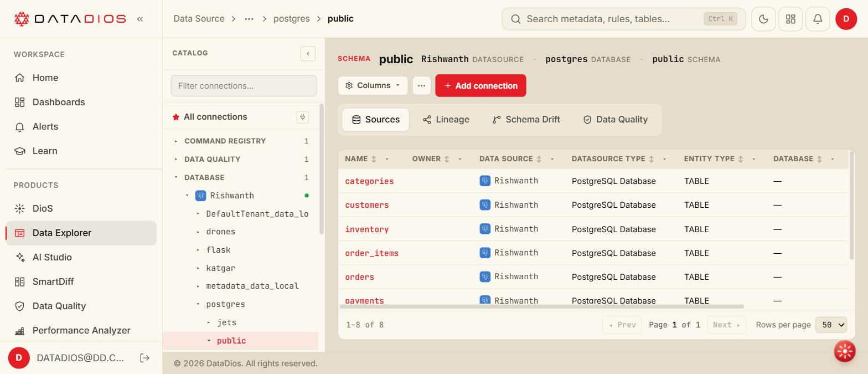Open more options ellipsis button
Viewport: 868px width, 374px height.
pyautogui.click(x=421, y=85)
